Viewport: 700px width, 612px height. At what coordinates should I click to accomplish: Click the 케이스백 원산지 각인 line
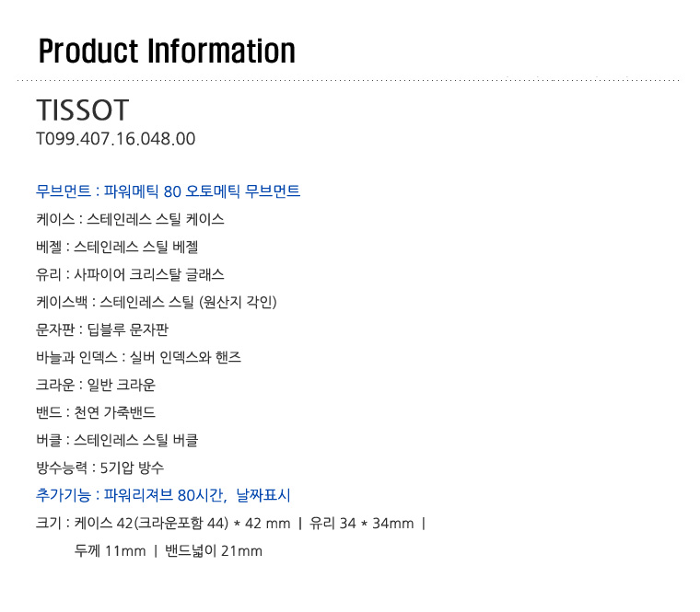157,302
